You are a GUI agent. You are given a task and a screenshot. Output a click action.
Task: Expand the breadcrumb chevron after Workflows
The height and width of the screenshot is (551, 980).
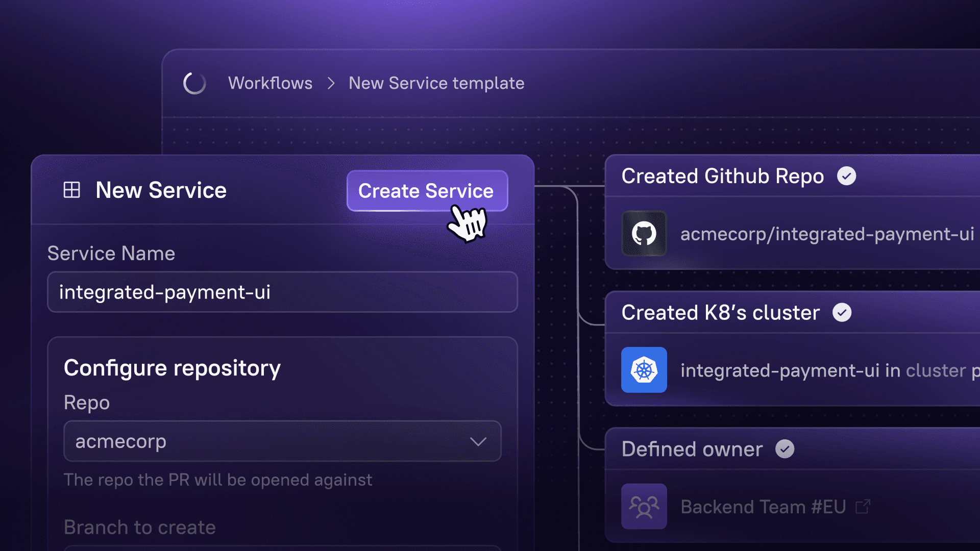coord(331,83)
